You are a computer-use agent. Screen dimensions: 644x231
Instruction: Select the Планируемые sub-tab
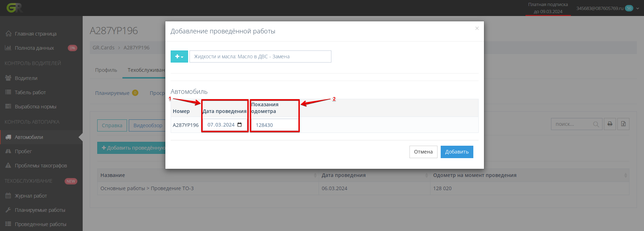(x=112, y=93)
